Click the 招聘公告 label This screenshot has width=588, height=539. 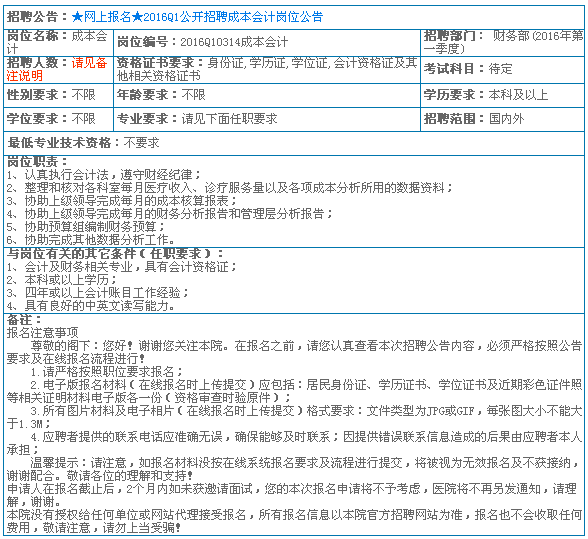pyautogui.click(x=32, y=17)
